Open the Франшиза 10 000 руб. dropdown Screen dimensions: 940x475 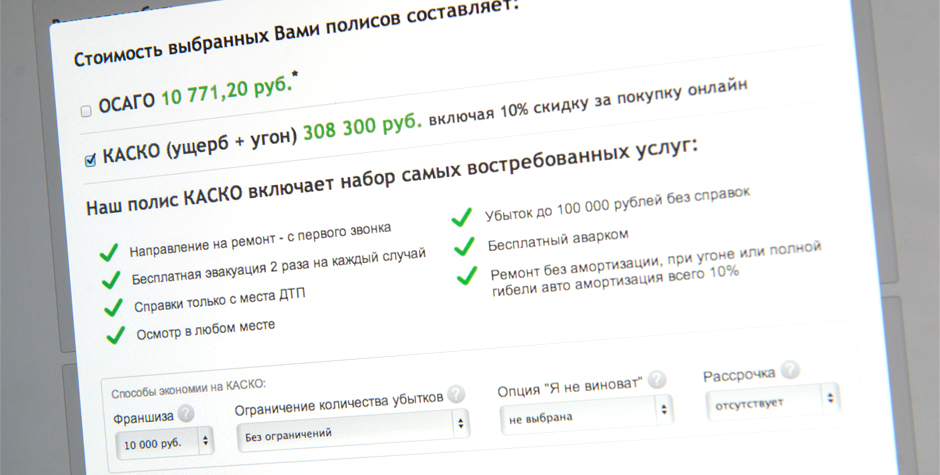pyautogui.click(x=165, y=440)
